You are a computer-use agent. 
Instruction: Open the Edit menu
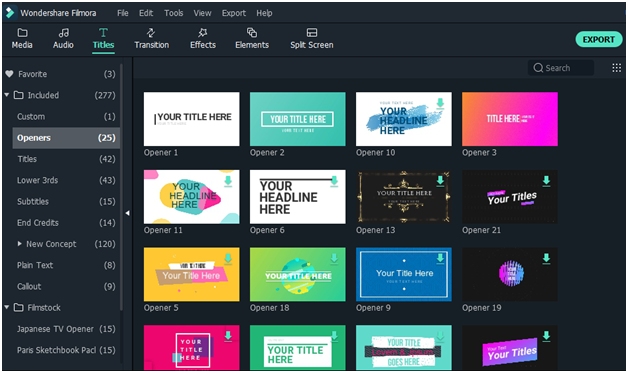coord(146,13)
